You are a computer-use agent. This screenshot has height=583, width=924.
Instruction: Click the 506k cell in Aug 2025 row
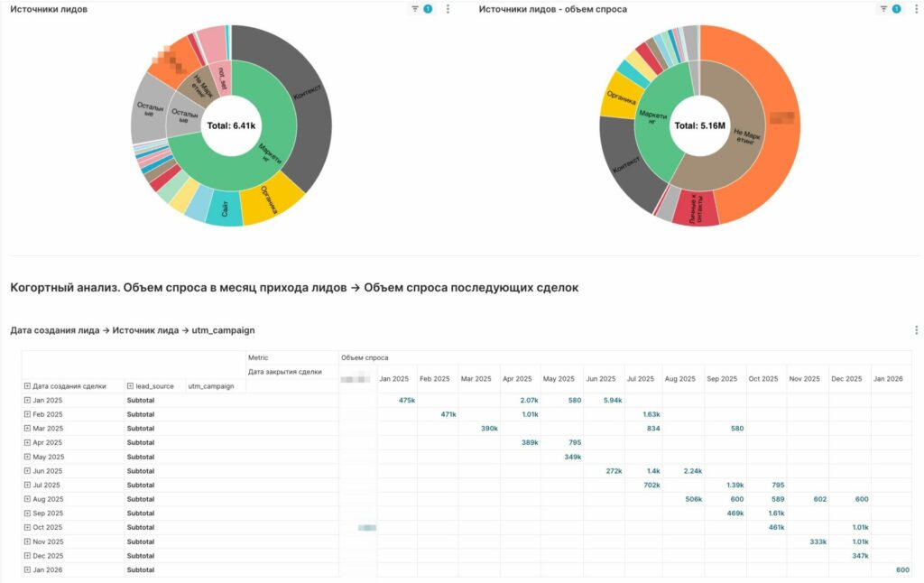[x=693, y=499]
